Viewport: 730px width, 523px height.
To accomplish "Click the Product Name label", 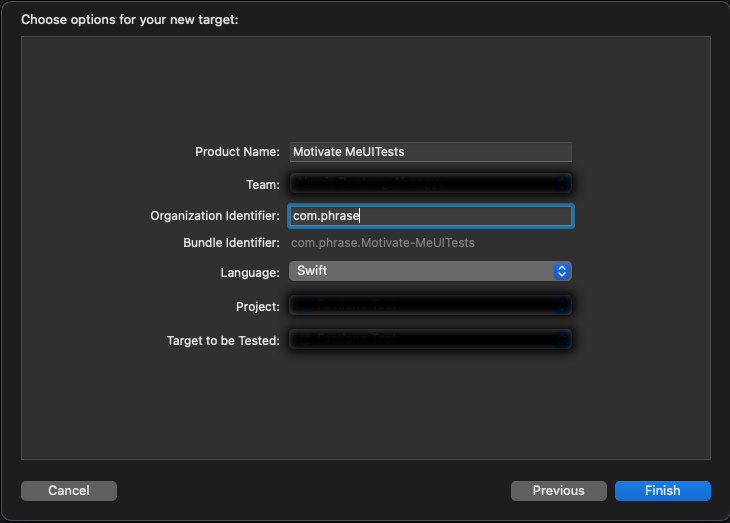I will coord(237,152).
